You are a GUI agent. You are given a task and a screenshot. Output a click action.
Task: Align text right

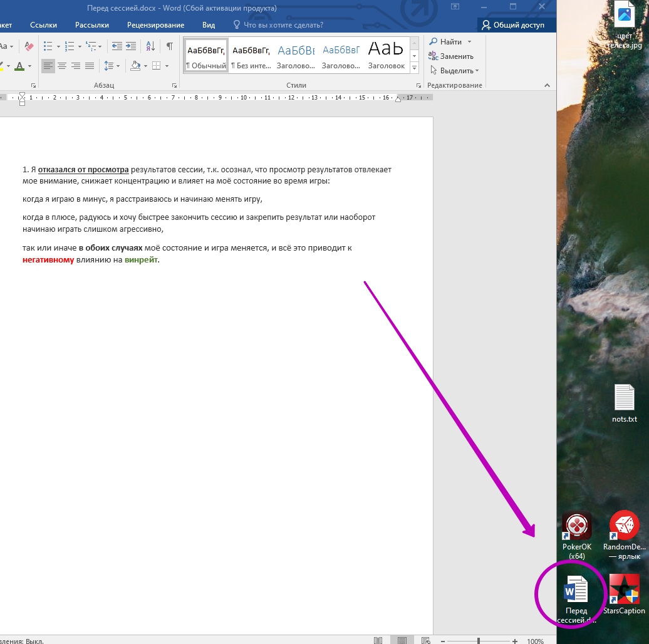(76, 66)
